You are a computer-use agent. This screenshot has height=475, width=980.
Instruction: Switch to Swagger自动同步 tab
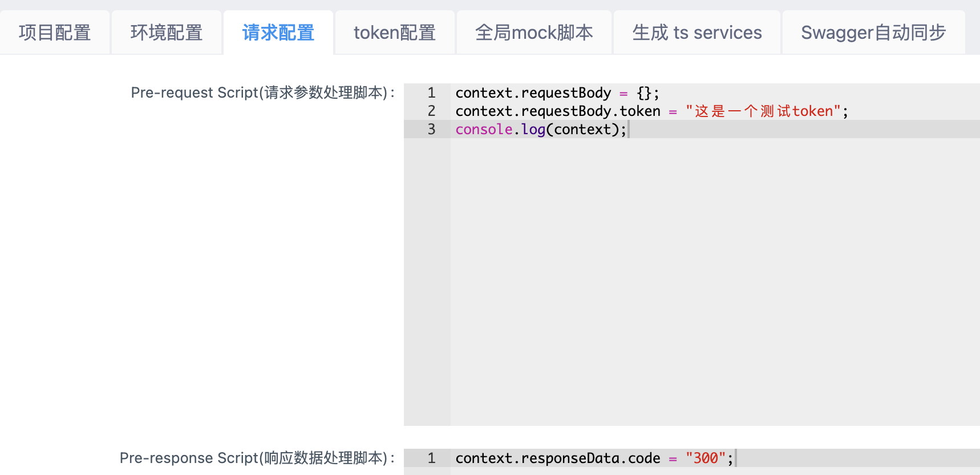[x=873, y=33]
